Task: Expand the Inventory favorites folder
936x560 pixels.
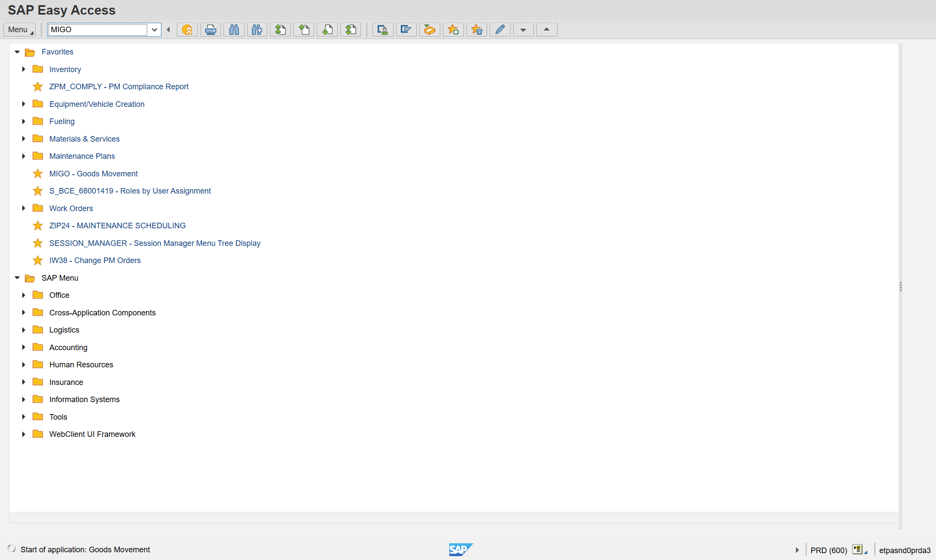Action: [24, 69]
